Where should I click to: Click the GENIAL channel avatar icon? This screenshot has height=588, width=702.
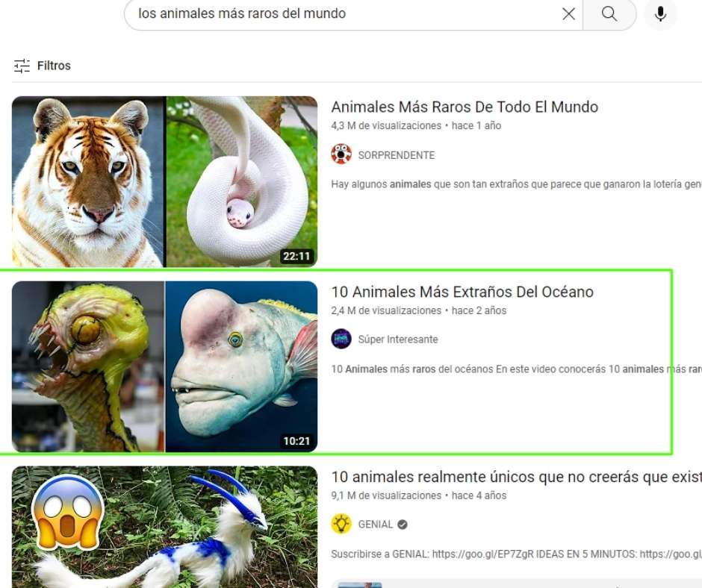point(343,524)
